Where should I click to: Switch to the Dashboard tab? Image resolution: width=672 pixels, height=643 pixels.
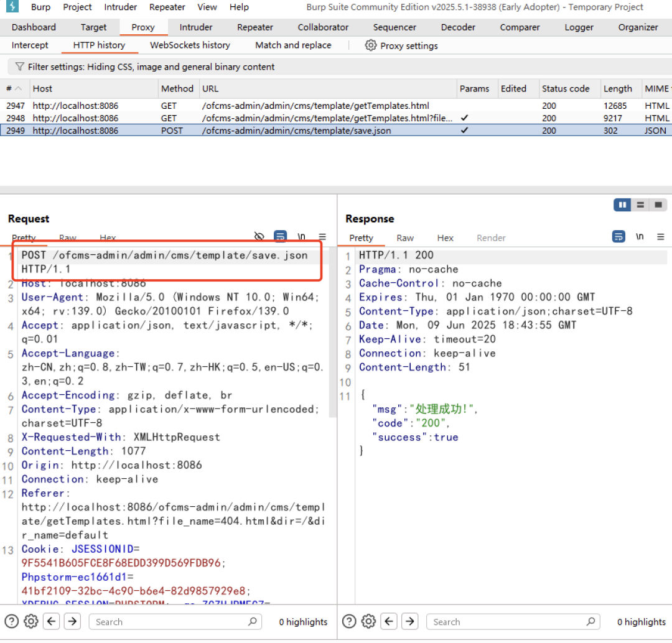coord(34,27)
